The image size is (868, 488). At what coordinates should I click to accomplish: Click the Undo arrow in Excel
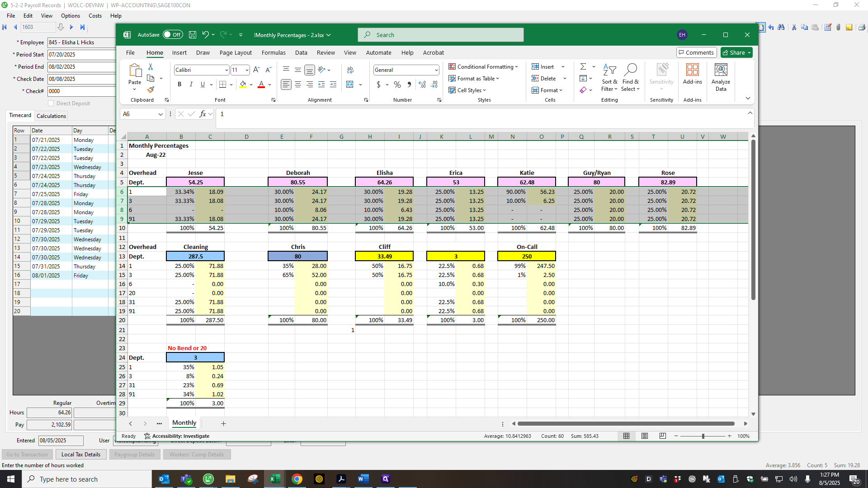(205, 35)
